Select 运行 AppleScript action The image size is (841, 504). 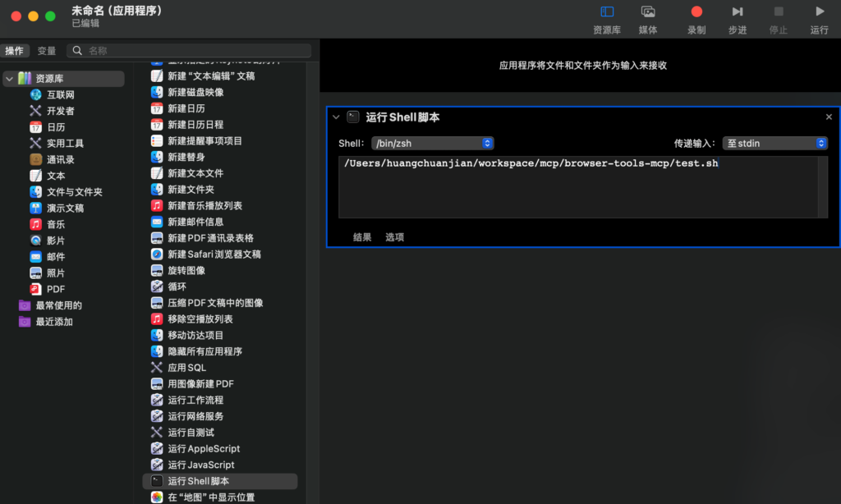[x=204, y=448]
